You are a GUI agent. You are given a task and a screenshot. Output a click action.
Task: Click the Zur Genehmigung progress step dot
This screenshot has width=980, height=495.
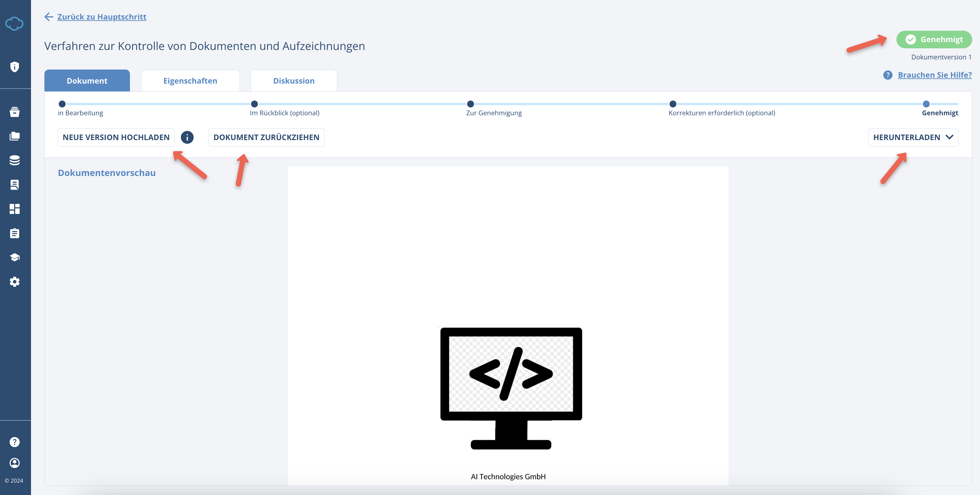(470, 104)
